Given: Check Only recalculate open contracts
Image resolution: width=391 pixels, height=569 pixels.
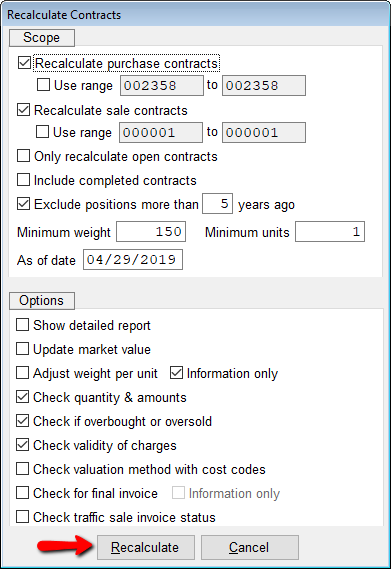Looking at the screenshot, I should (24, 156).
